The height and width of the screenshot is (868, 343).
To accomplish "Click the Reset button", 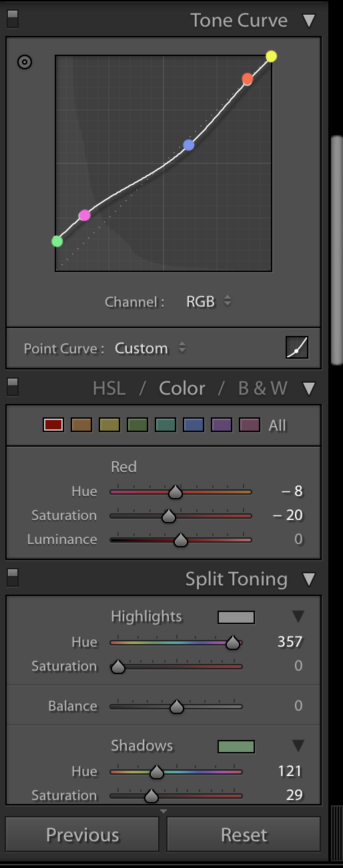I will (244, 835).
